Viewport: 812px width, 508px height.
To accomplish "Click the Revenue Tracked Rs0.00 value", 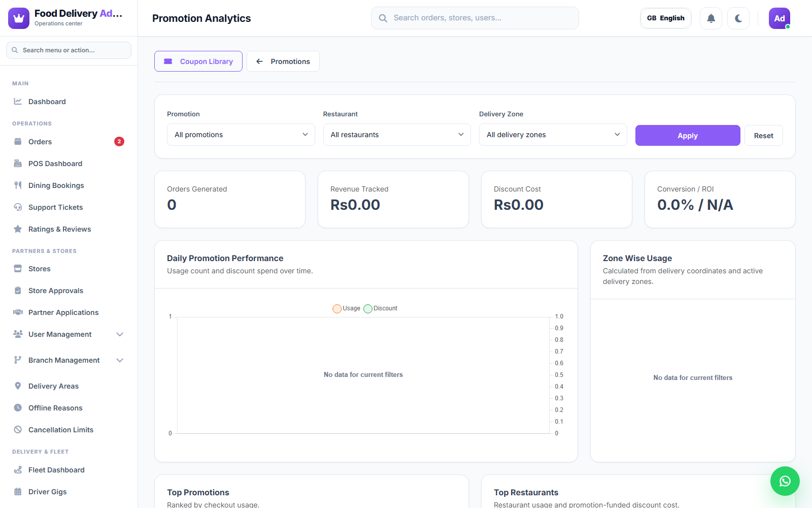I will tap(355, 205).
